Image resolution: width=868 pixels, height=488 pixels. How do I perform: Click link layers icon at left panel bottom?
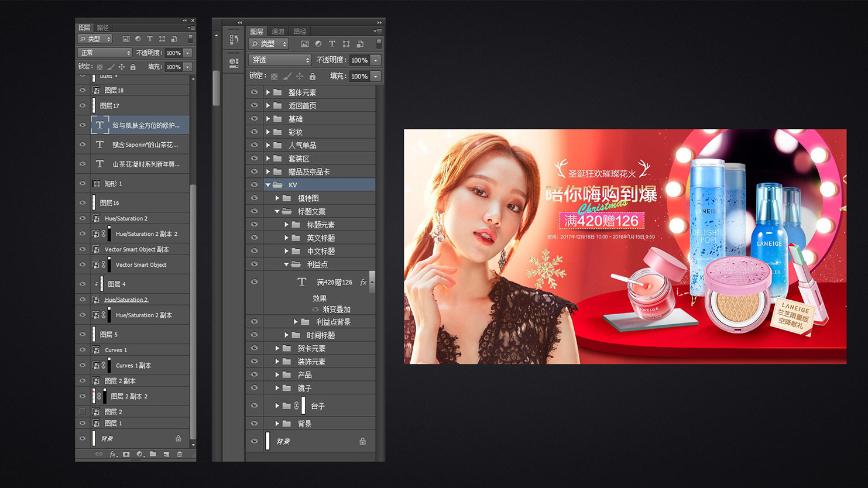pyautogui.click(x=99, y=455)
